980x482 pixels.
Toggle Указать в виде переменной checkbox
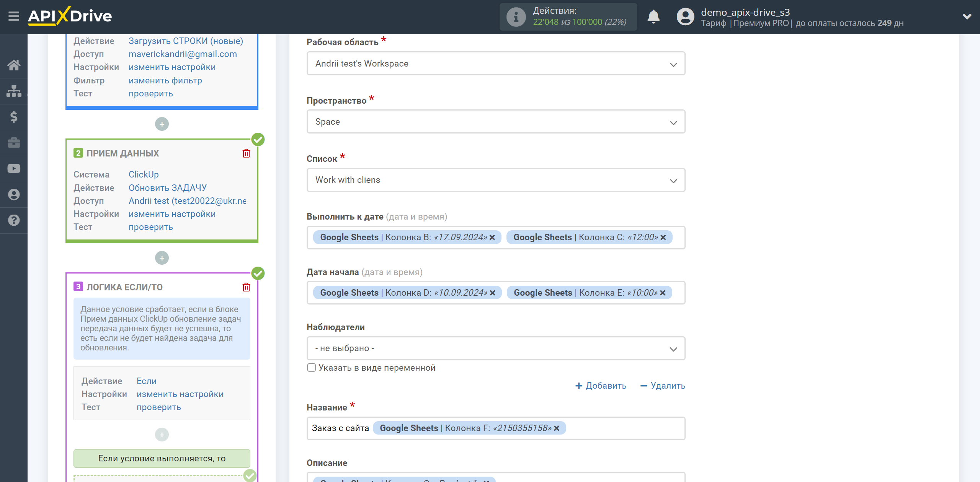pyautogui.click(x=312, y=368)
